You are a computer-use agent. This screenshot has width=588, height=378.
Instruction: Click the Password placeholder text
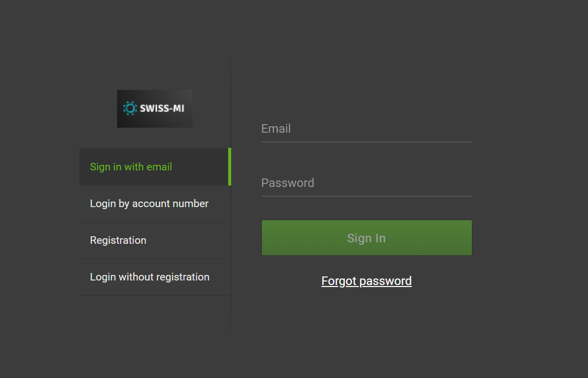pos(287,183)
